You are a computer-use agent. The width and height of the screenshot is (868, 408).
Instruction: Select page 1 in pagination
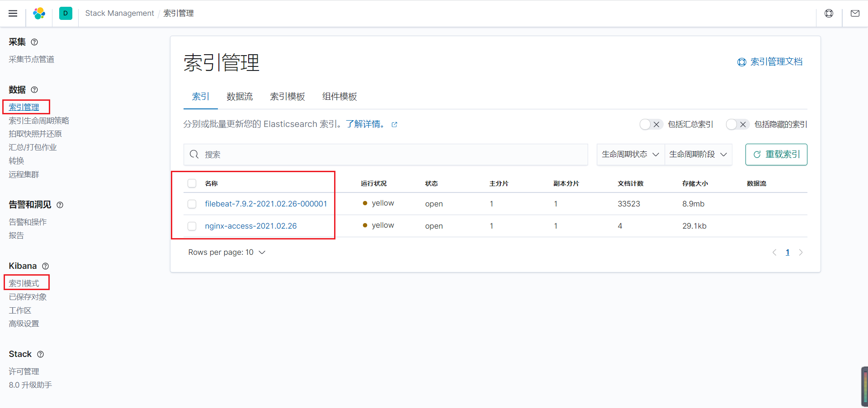(788, 253)
